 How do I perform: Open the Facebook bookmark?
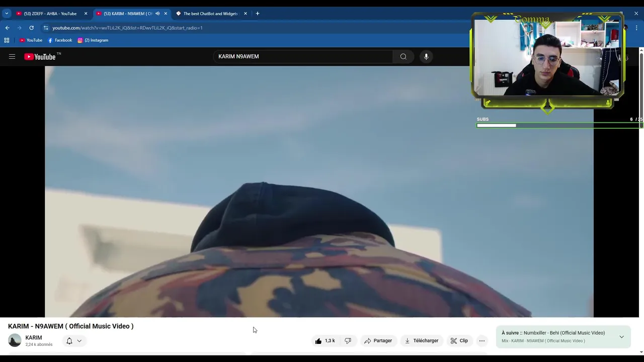(60, 40)
